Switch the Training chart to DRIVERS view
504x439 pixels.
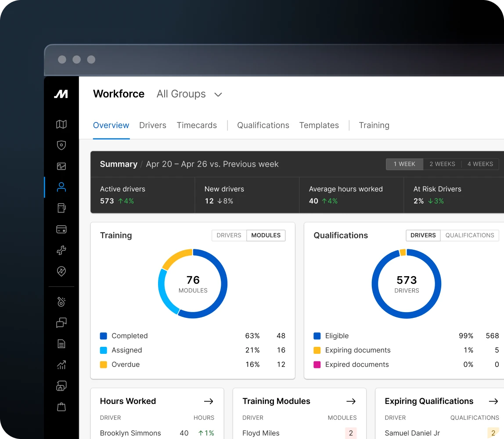(x=229, y=235)
